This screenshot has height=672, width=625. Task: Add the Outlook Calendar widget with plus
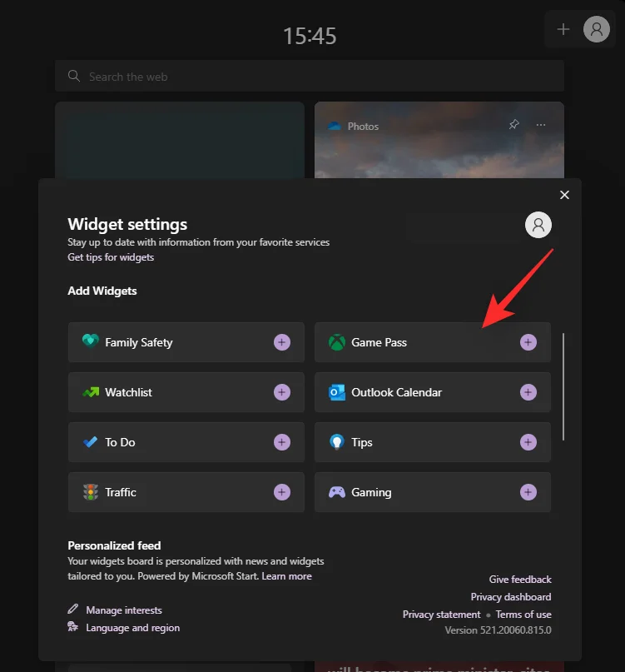[x=528, y=392]
